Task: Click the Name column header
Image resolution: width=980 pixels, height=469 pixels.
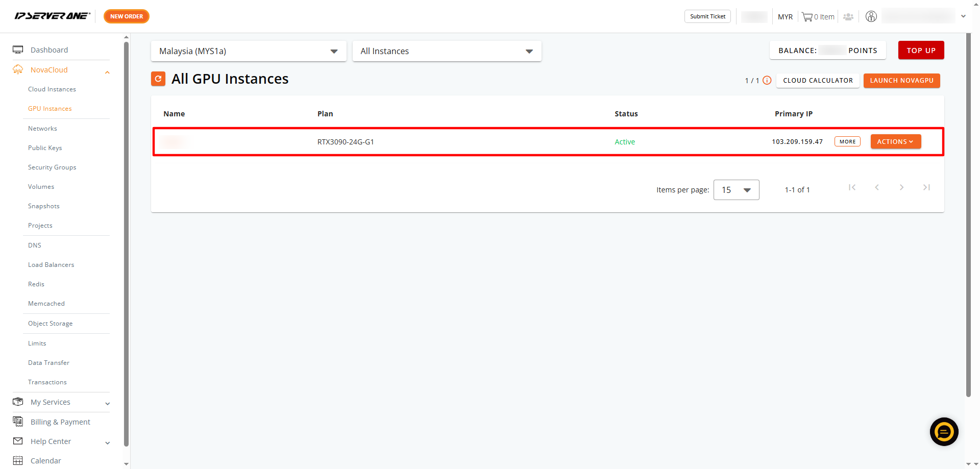Action: (174, 114)
